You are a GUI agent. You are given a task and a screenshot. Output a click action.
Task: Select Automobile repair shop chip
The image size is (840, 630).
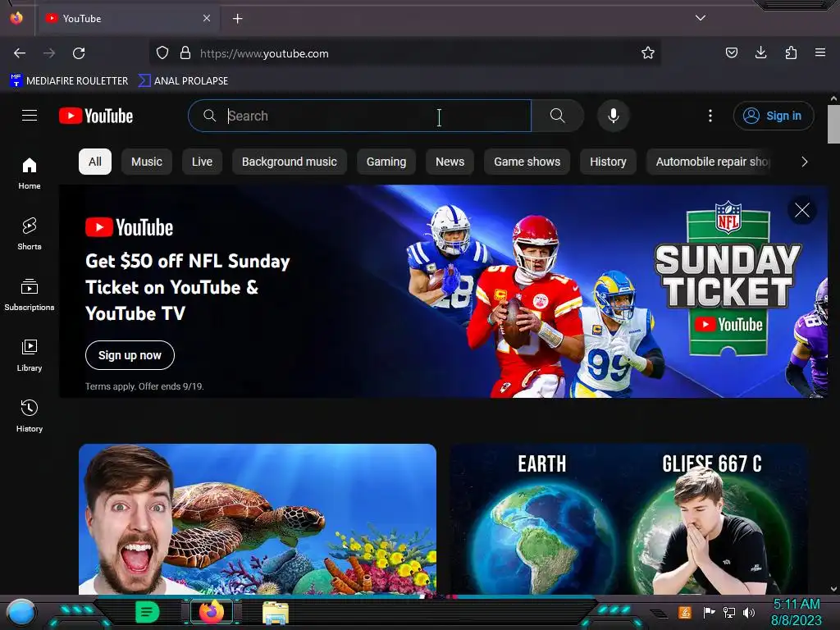coord(709,162)
